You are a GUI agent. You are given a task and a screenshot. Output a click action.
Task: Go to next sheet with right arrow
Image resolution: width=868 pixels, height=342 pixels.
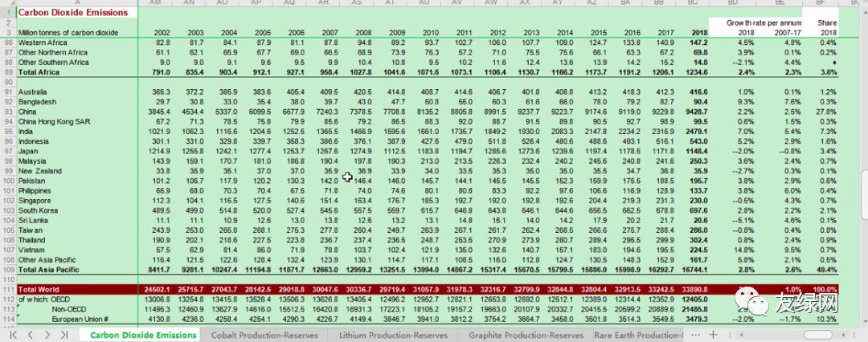point(47,335)
